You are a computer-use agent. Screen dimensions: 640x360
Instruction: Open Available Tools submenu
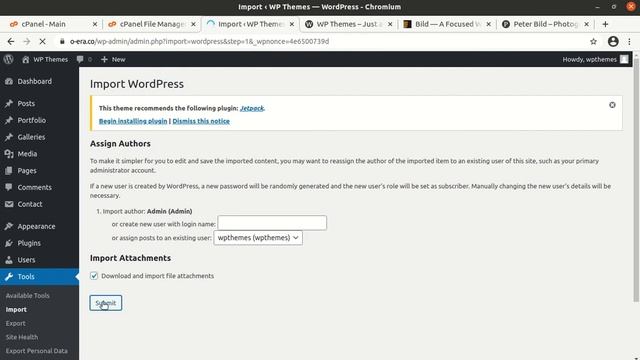click(27, 296)
